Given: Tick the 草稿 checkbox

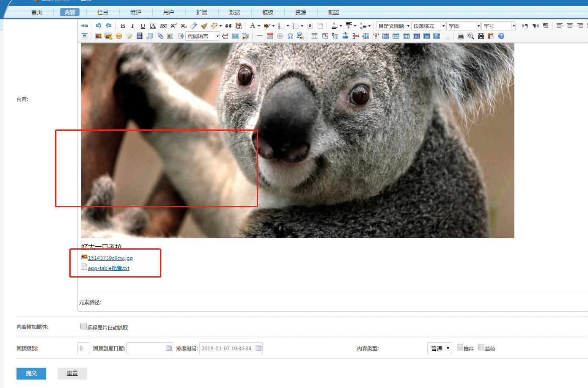Looking at the screenshot, I should (x=481, y=347).
